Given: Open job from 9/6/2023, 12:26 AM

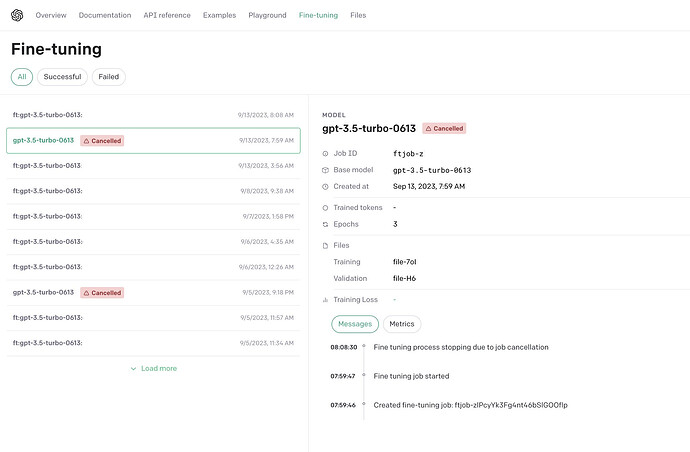Looking at the screenshot, I should click(153, 267).
